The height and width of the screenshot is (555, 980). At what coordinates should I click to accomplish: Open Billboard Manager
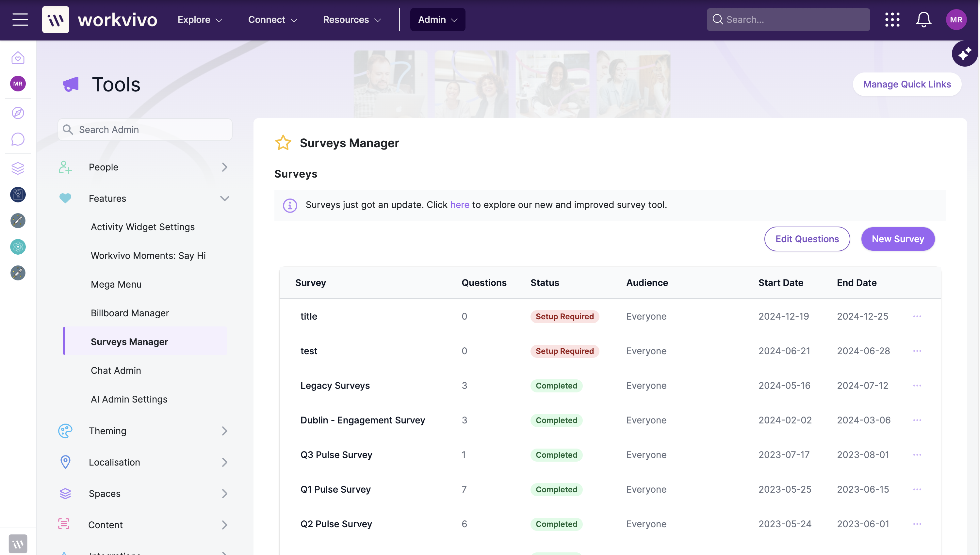130,313
